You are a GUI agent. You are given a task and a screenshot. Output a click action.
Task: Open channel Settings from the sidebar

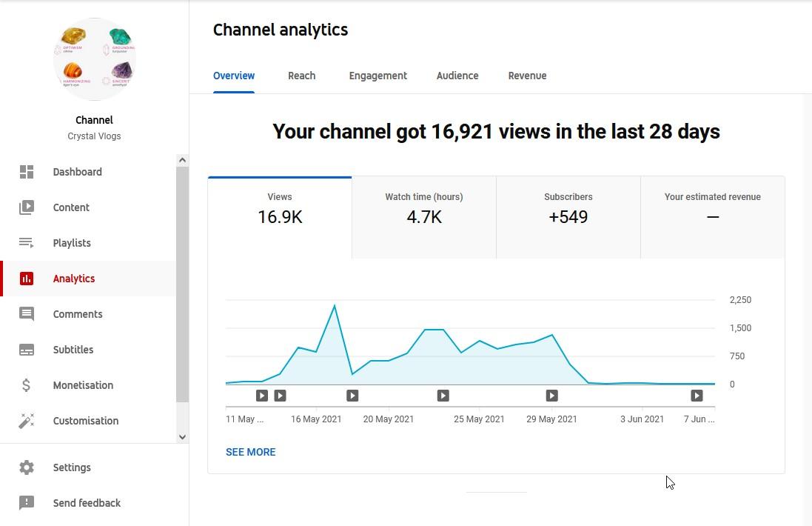72,467
